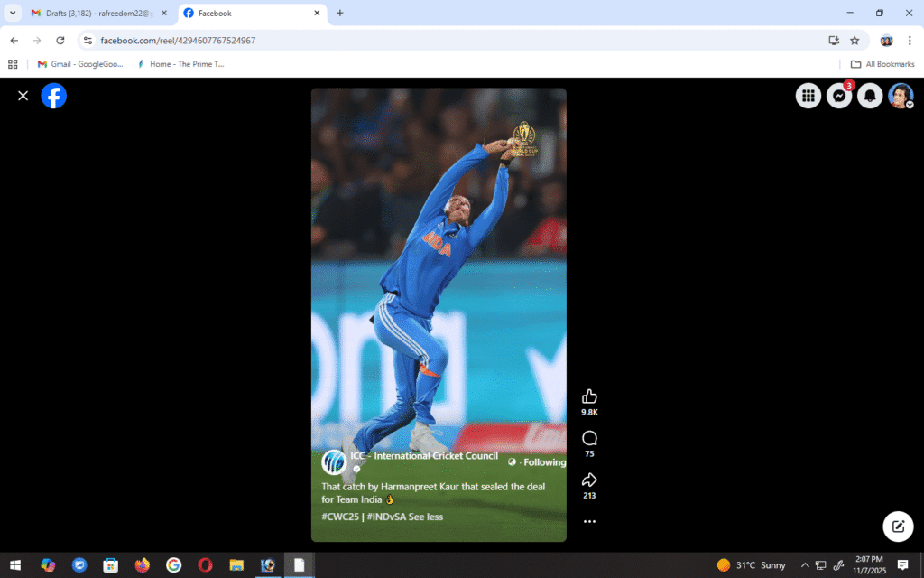Show hidden system tray icons

point(805,565)
